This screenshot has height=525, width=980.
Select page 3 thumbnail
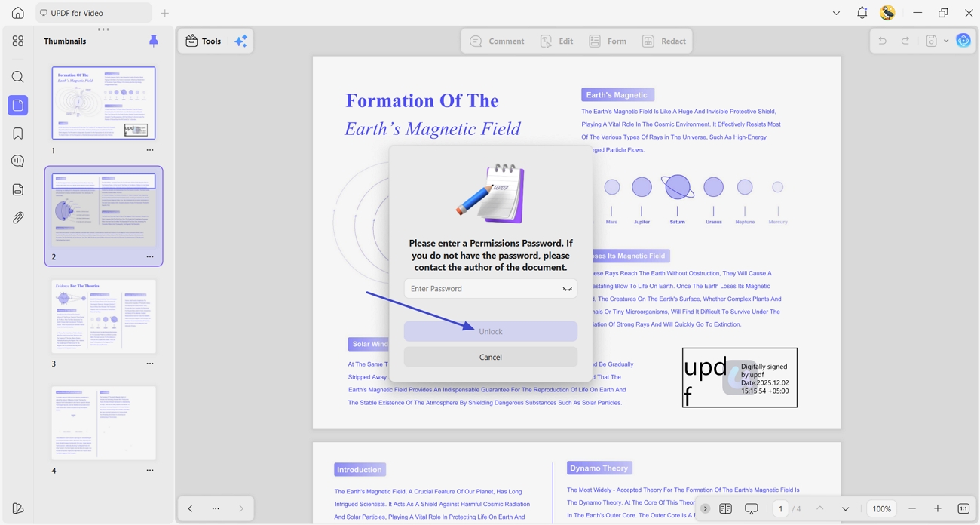tap(104, 317)
